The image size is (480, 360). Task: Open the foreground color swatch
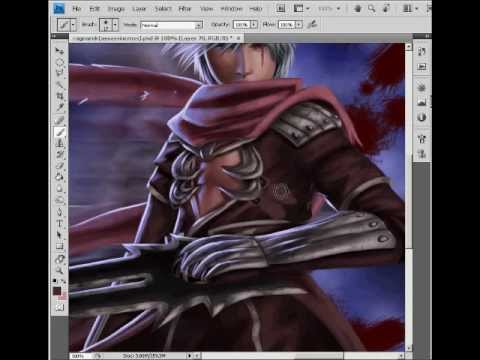pos(57,291)
